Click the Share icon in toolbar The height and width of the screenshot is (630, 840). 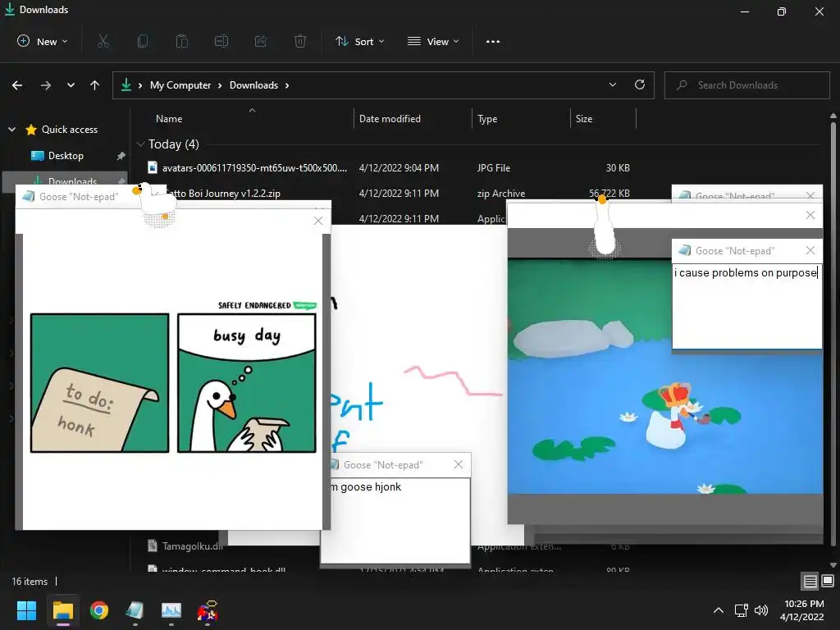pos(261,41)
